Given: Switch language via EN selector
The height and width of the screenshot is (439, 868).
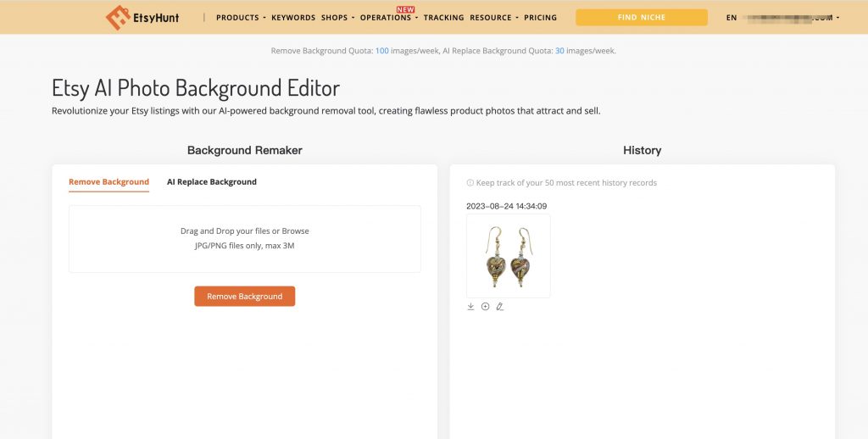Looking at the screenshot, I should 732,18.
